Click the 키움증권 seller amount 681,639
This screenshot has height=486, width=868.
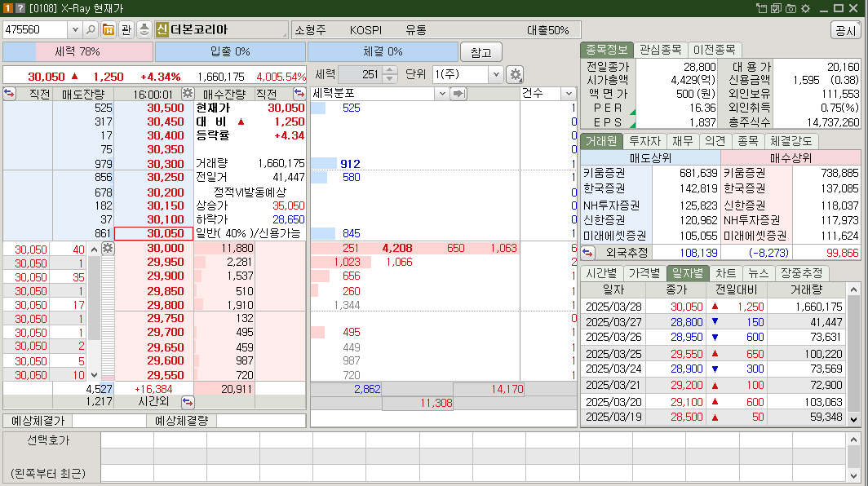pos(698,173)
